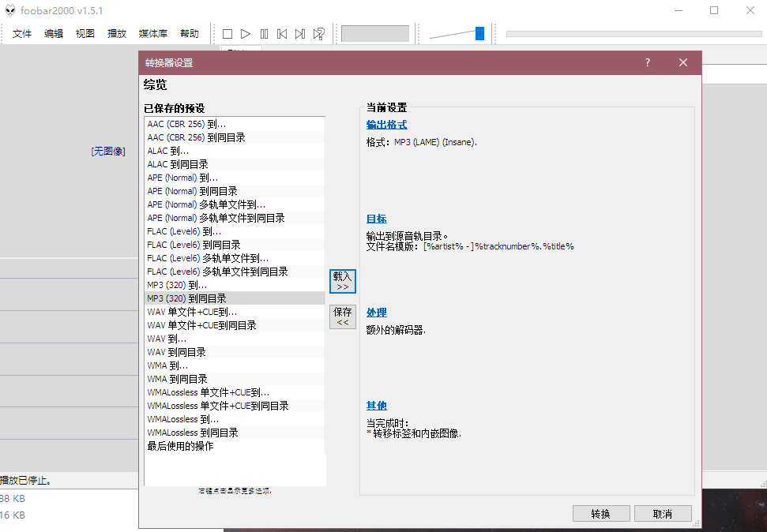This screenshot has width=767, height=532.
Task: Select preset WMA 到...
Action: (x=235, y=365)
